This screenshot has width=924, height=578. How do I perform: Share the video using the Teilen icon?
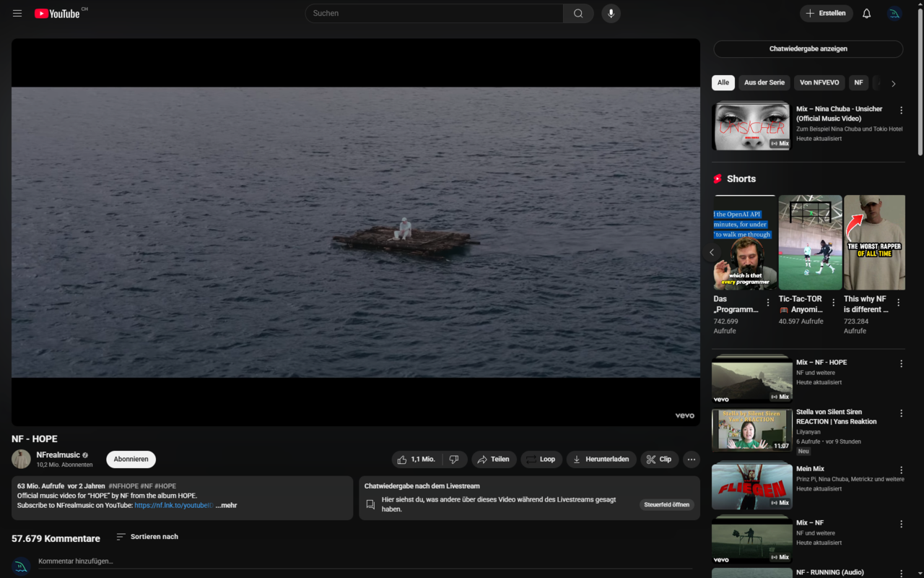pyautogui.click(x=494, y=459)
